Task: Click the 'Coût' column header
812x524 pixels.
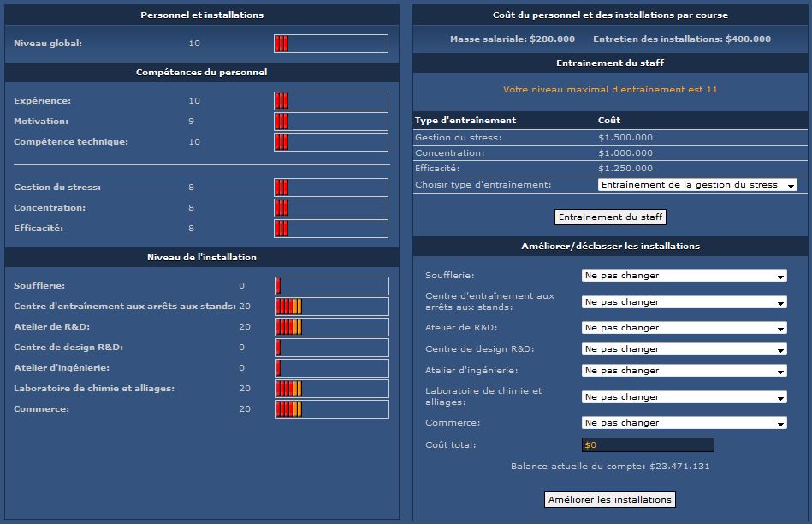Action: (609, 120)
